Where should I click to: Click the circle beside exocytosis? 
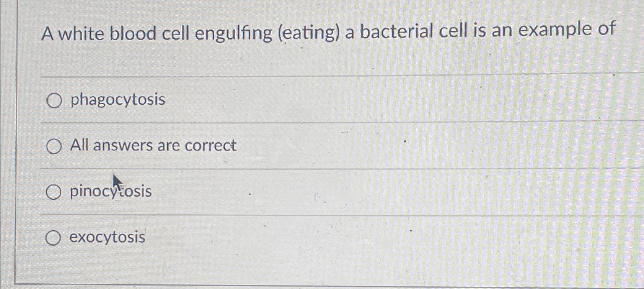[x=54, y=238]
